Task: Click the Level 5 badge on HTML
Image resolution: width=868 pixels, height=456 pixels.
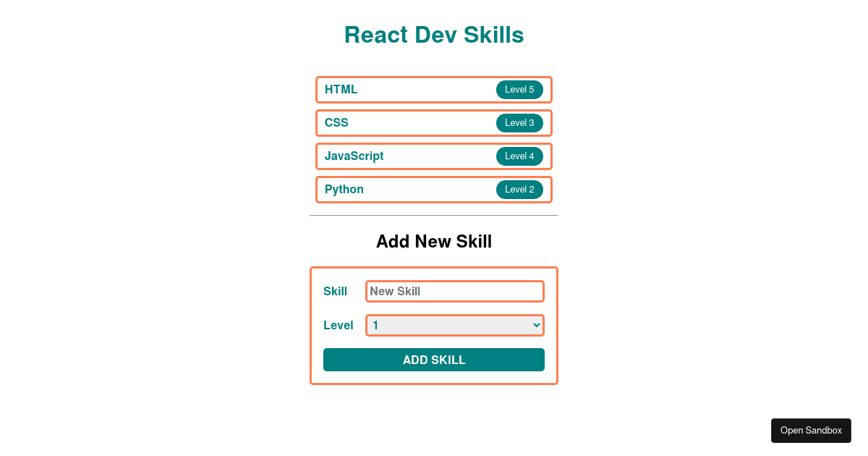Action: click(x=520, y=89)
